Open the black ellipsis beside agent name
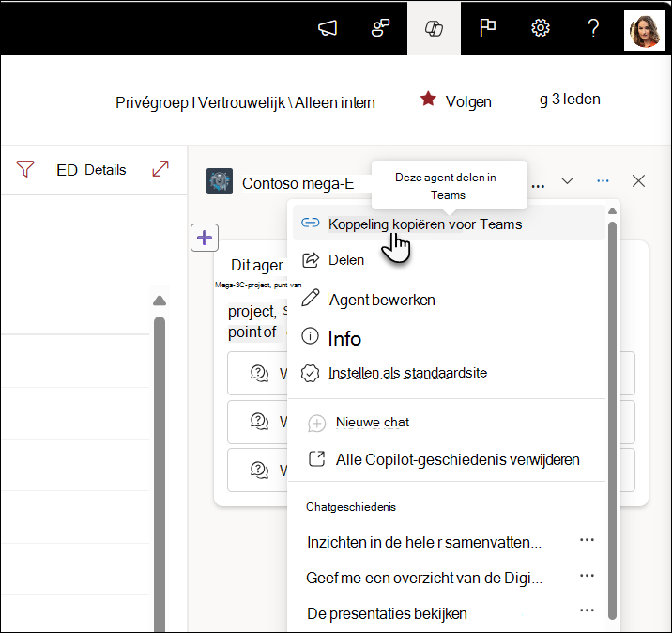Screen dimensions: 672x633 tap(538, 186)
